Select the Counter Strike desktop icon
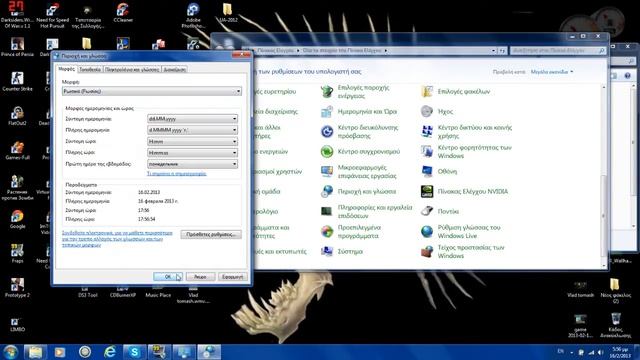 coord(17,81)
